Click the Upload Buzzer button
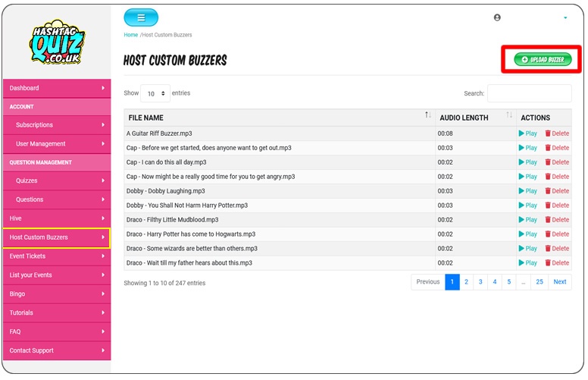Image resolution: width=588 pixels, height=380 pixels. (x=543, y=59)
